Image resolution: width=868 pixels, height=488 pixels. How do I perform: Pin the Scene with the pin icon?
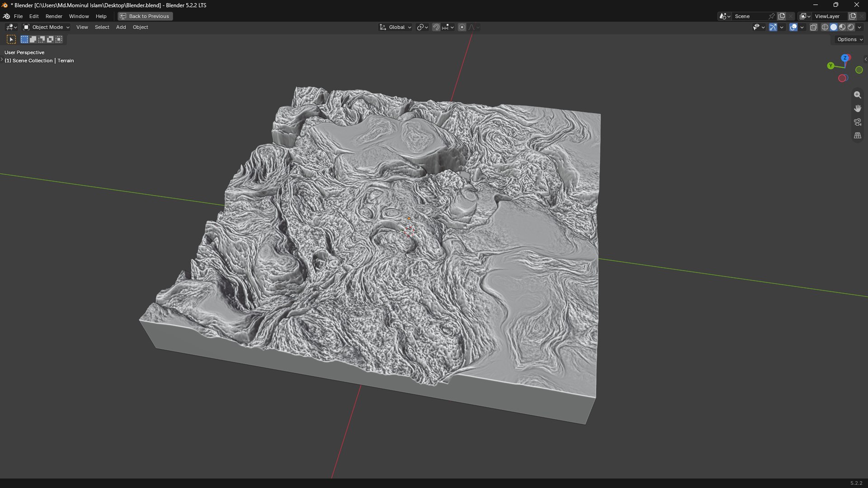point(772,16)
